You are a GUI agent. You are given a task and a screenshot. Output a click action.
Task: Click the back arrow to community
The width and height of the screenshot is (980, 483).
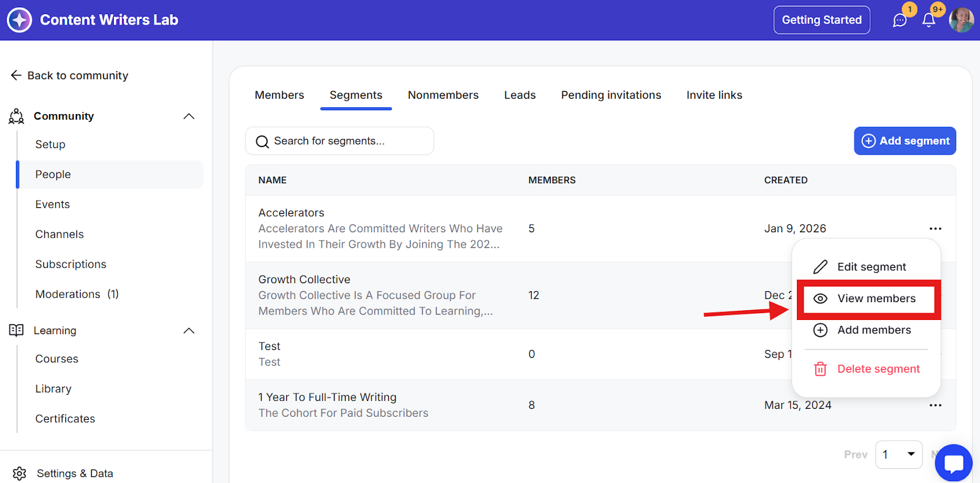click(x=17, y=75)
